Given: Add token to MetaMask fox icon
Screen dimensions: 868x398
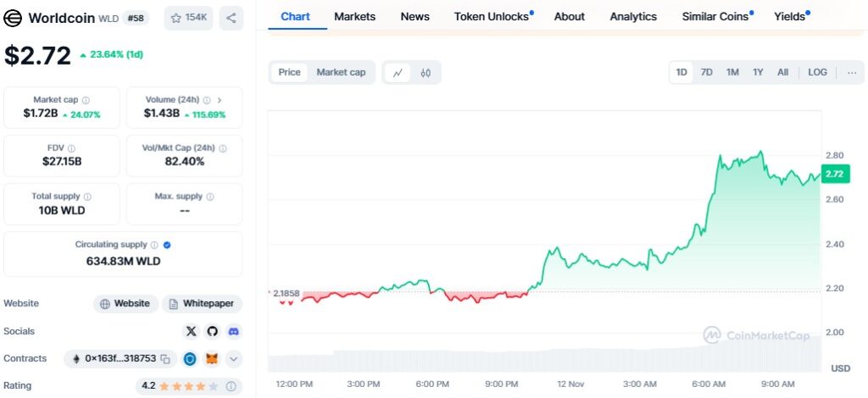Looking at the screenshot, I should [x=212, y=359].
